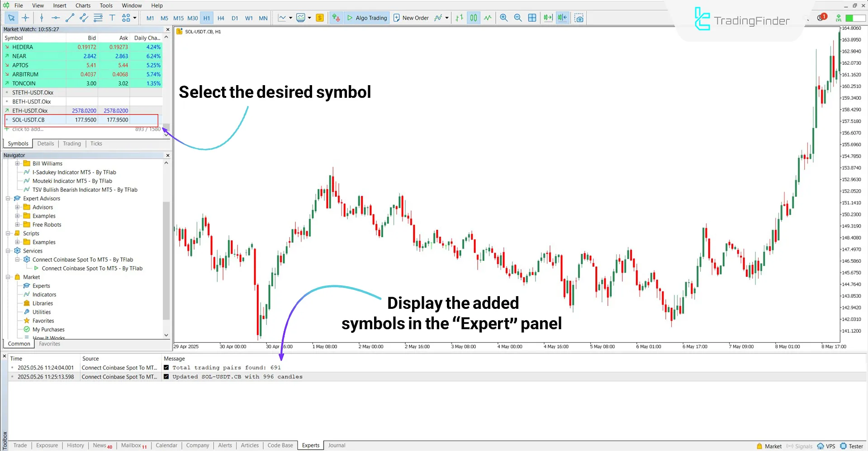Select the Crosshair tool
The height and width of the screenshot is (451, 868).
(25, 18)
